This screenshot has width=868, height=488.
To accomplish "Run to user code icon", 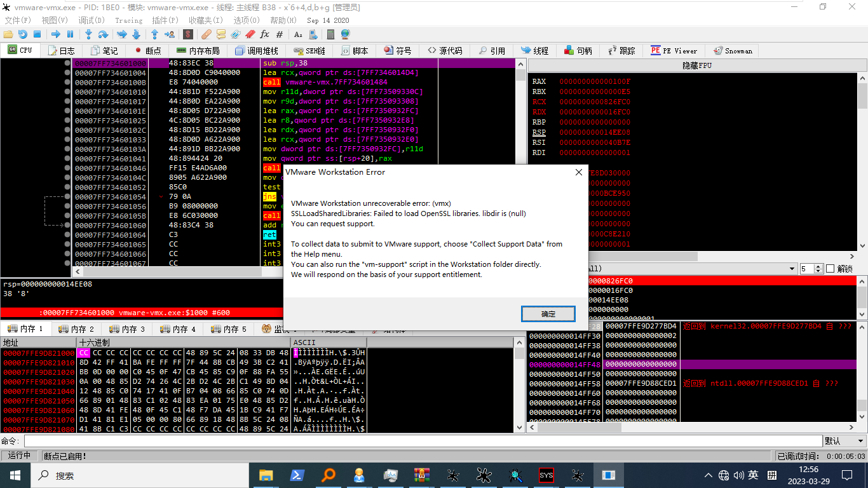I will pyautogui.click(x=170, y=34).
